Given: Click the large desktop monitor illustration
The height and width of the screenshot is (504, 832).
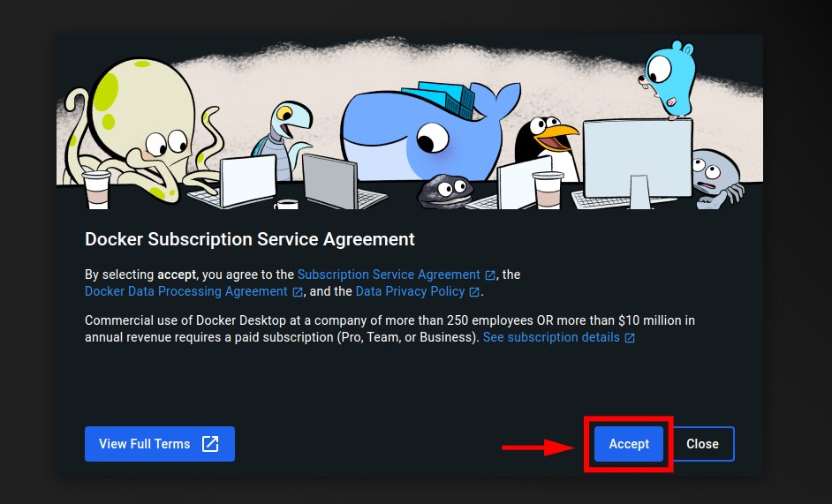Looking at the screenshot, I should 638,162.
